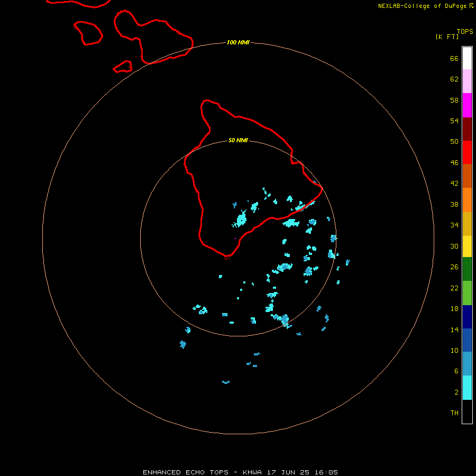The height and width of the screenshot is (476, 476).
Task: Pick the bright orange legend swatch
Action: (467, 200)
